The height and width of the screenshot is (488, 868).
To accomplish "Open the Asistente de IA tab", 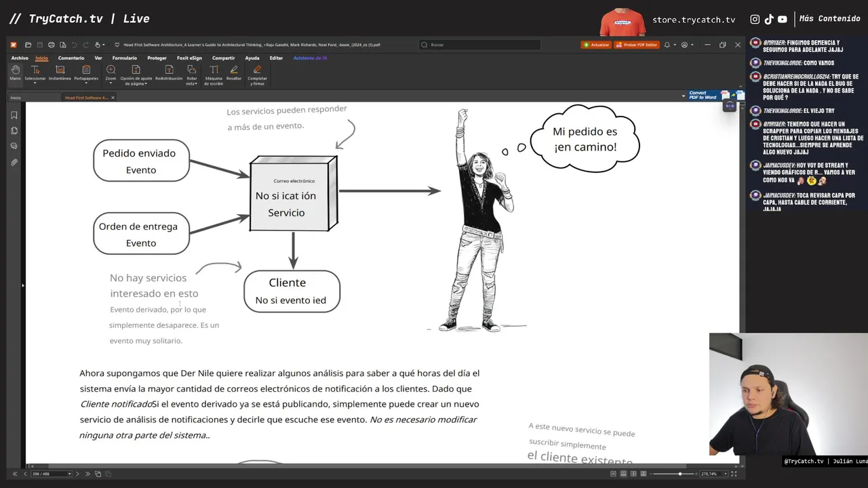I will tap(310, 58).
